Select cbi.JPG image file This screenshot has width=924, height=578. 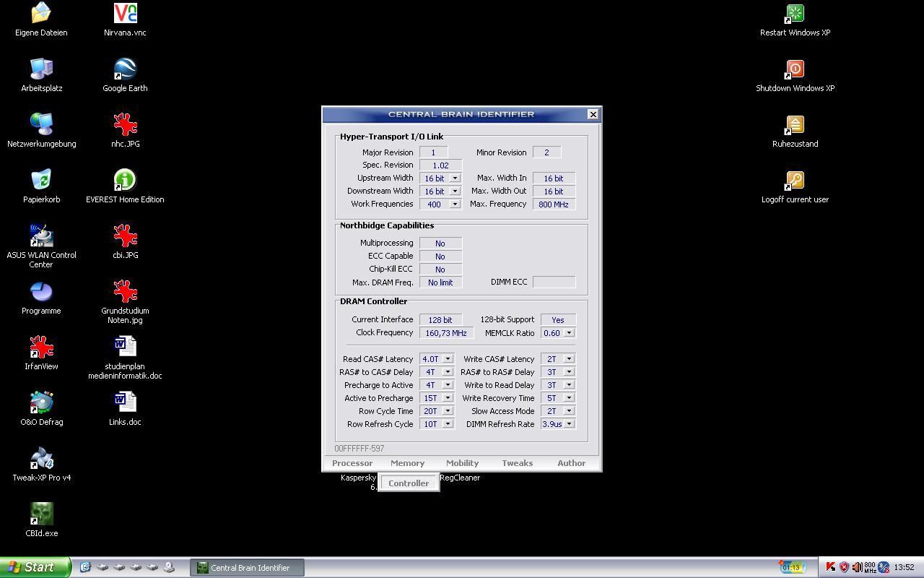click(125, 242)
